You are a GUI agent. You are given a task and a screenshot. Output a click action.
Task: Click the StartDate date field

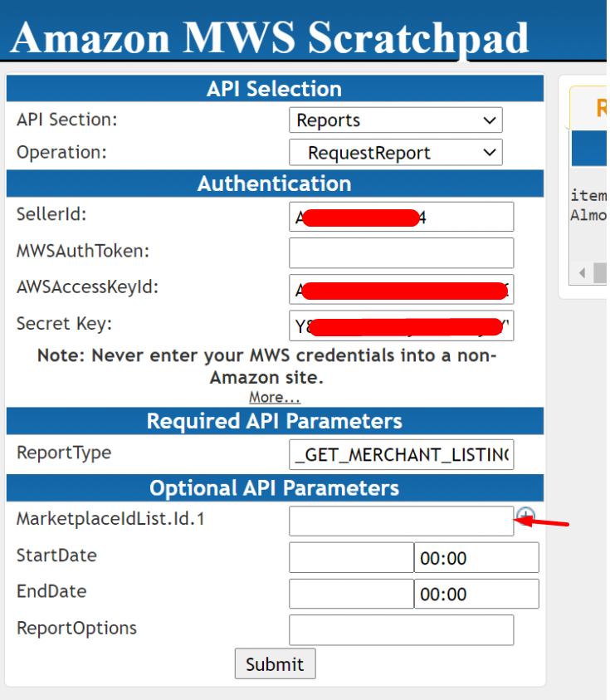coord(351,558)
